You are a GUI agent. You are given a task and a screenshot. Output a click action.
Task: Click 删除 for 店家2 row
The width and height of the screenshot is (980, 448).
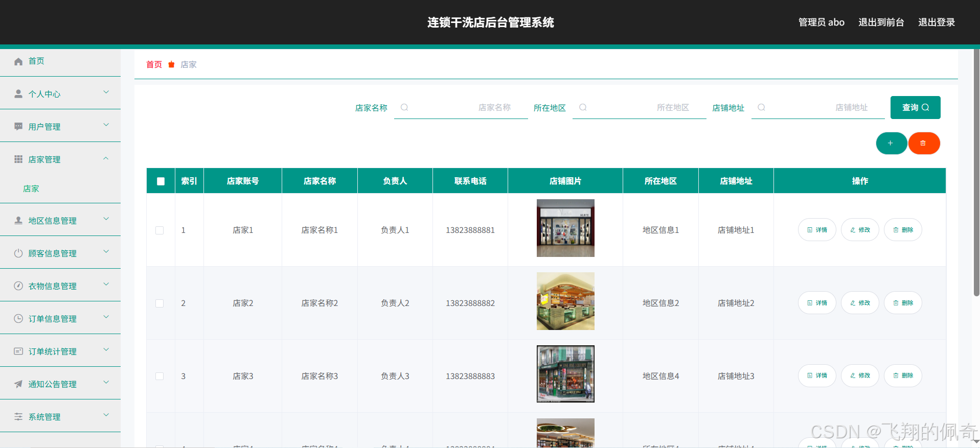tap(903, 303)
